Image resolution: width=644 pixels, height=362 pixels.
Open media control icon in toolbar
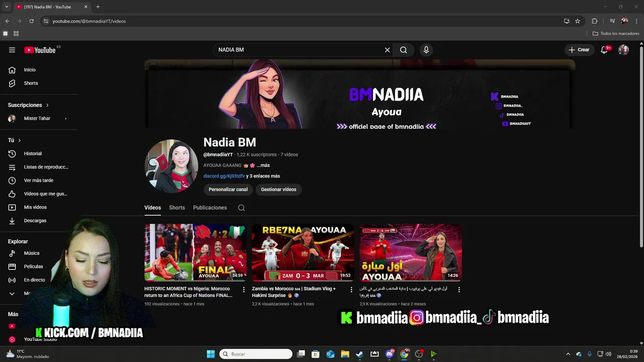(612, 21)
